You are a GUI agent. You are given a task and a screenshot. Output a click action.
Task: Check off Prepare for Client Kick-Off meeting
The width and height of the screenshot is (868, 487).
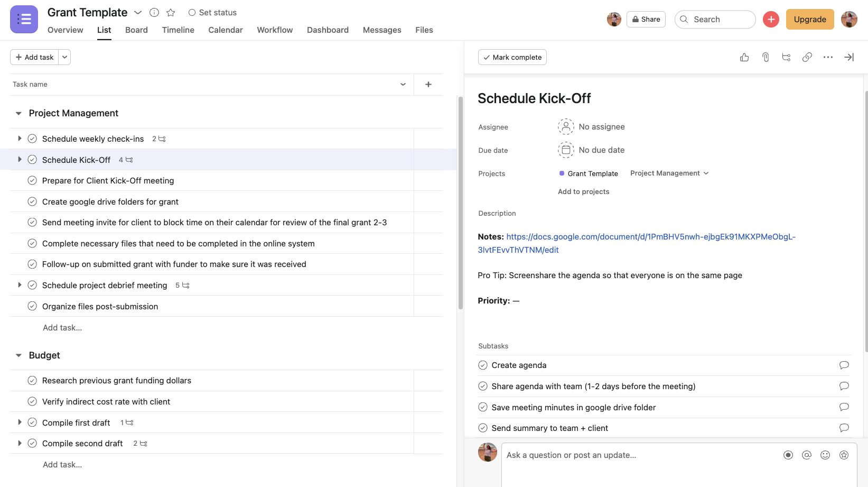[x=32, y=181]
